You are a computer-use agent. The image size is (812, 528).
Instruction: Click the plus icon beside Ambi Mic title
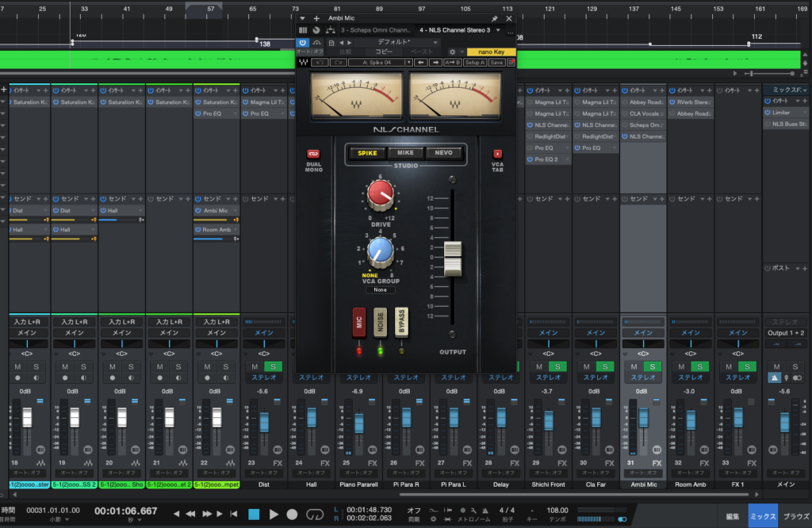(316, 18)
